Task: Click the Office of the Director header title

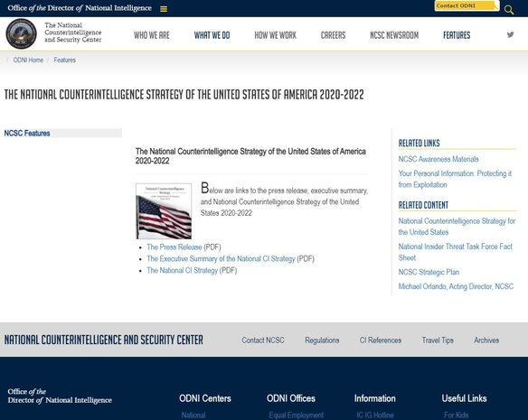Action: [x=80, y=8]
